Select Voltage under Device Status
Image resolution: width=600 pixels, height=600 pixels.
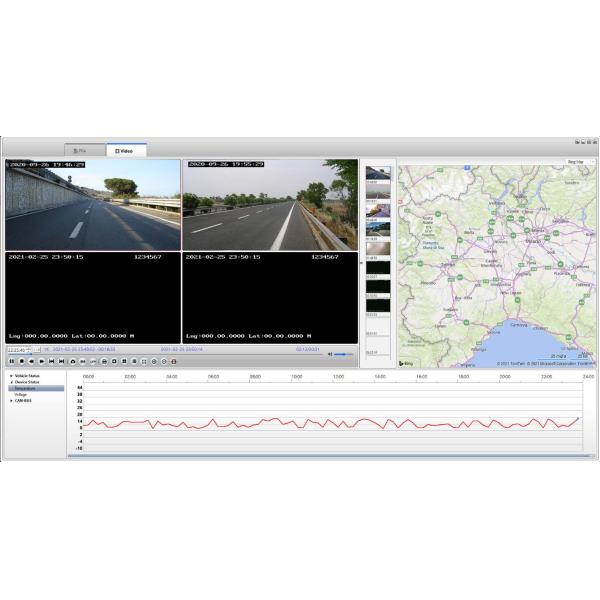[x=21, y=394]
